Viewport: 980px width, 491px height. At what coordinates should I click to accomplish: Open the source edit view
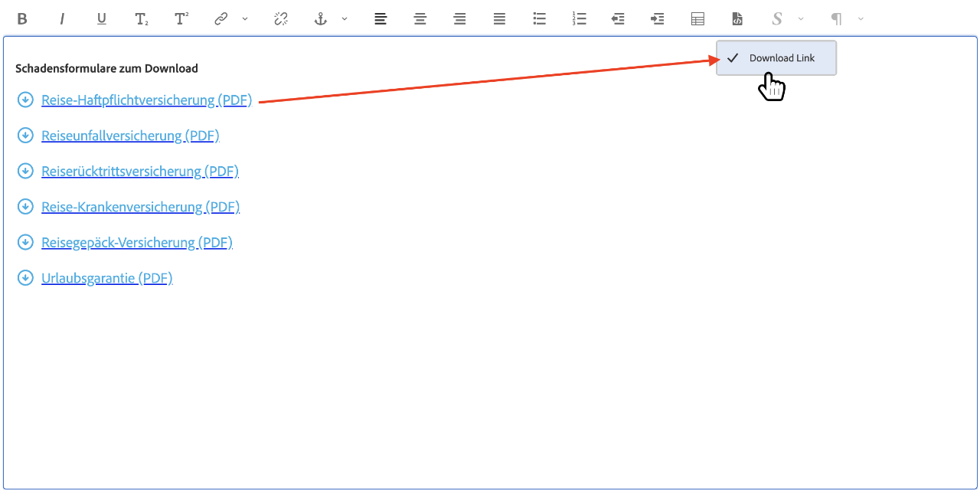pos(737,19)
